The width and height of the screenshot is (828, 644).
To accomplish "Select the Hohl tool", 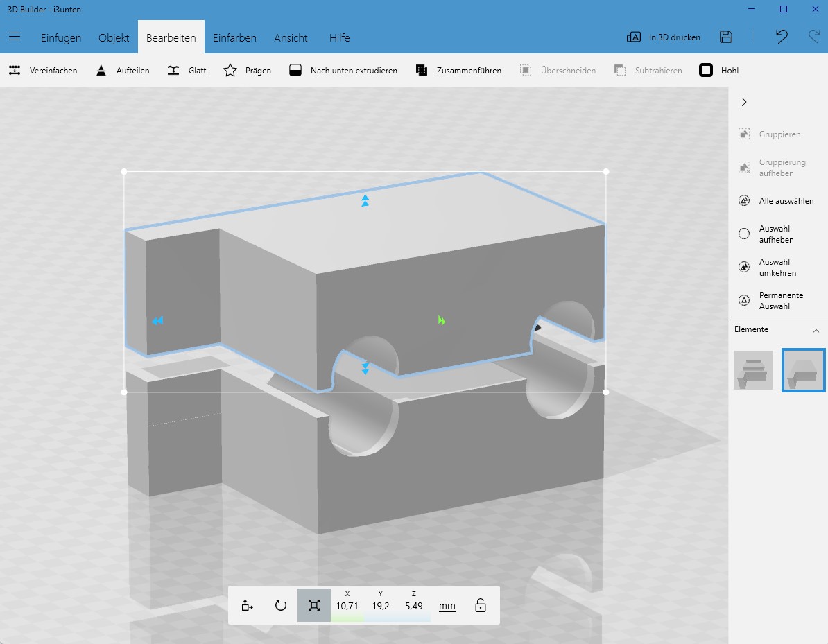I will tap(707, 70).
